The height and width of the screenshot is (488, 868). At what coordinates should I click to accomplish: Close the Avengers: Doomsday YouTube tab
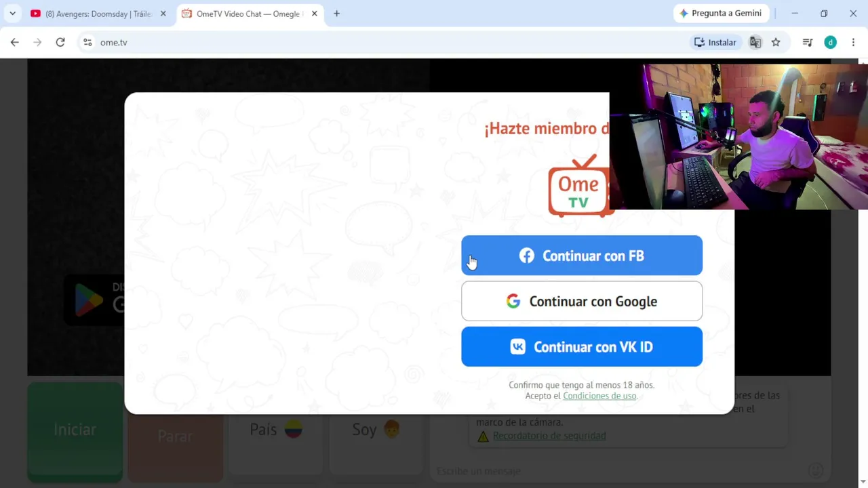coord(163,14)
